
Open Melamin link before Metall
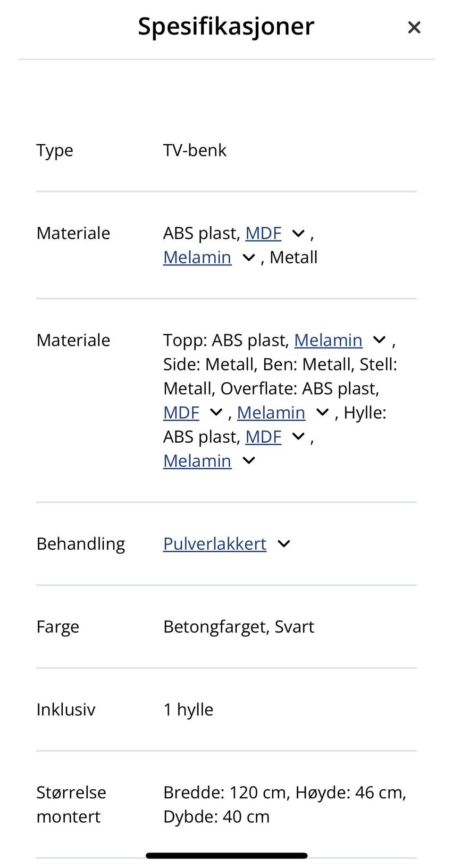coord(197,257)
